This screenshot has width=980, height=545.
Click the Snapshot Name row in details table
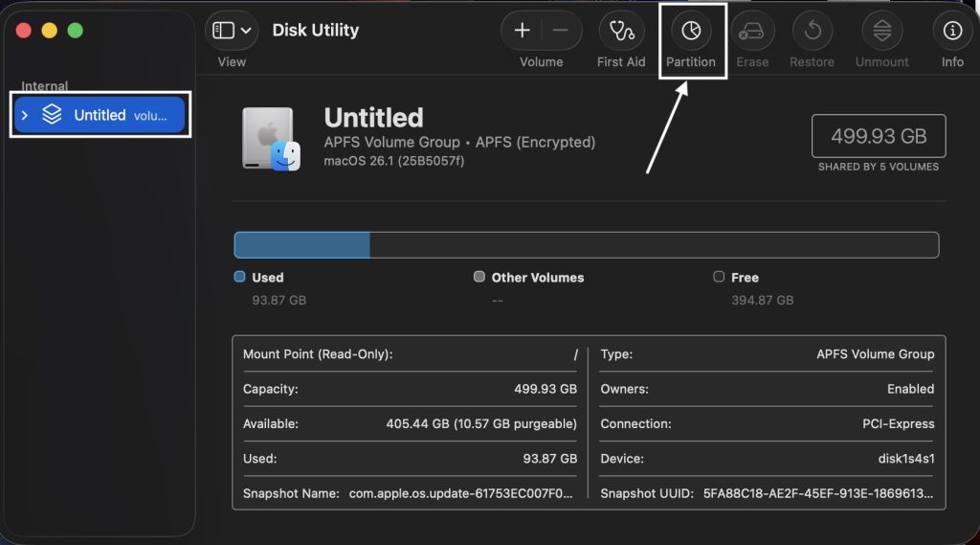409,493
